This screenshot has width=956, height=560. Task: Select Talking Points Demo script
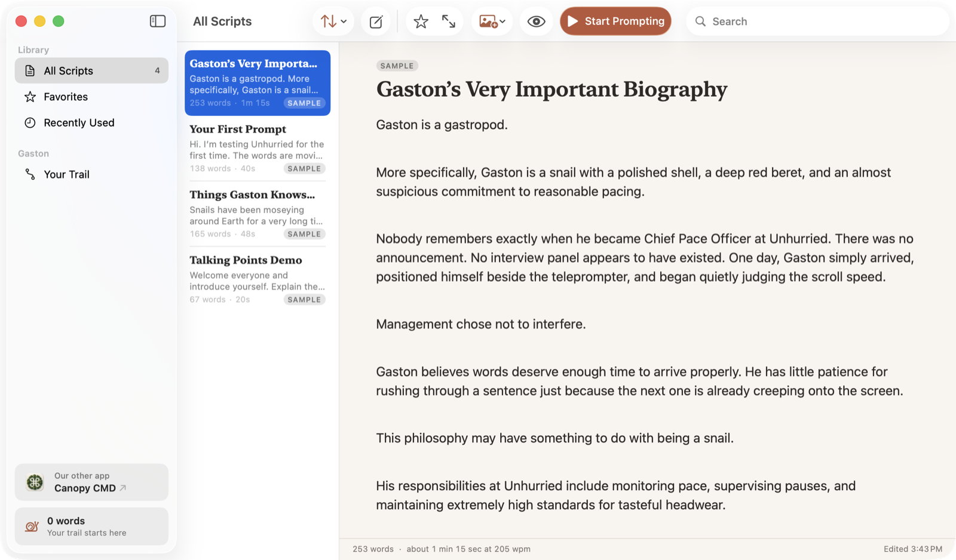click(258, 279)
